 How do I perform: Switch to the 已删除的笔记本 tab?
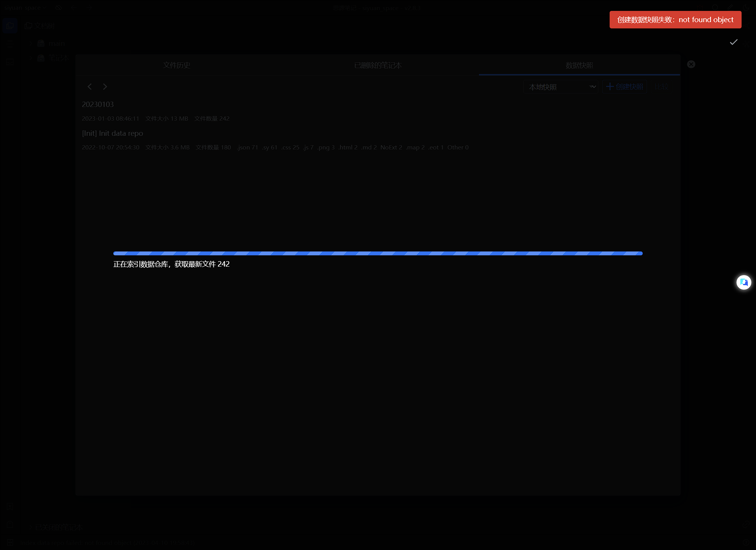click(378, 65)
